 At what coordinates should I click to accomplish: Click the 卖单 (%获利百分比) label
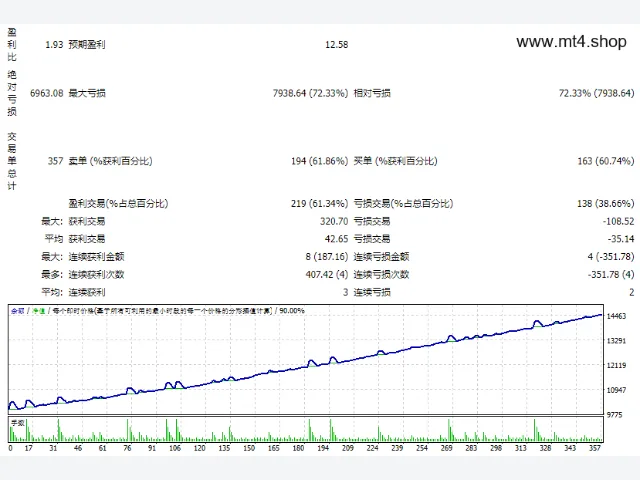coord(110,161)
